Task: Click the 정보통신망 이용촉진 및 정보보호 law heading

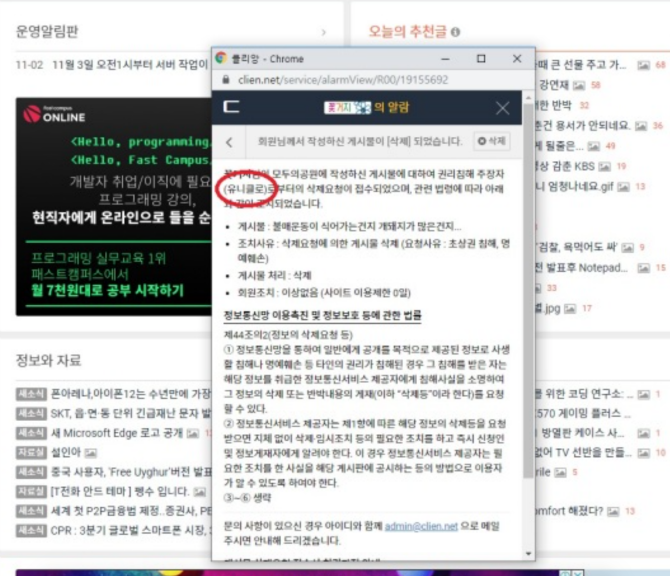Action: point(323,315)
